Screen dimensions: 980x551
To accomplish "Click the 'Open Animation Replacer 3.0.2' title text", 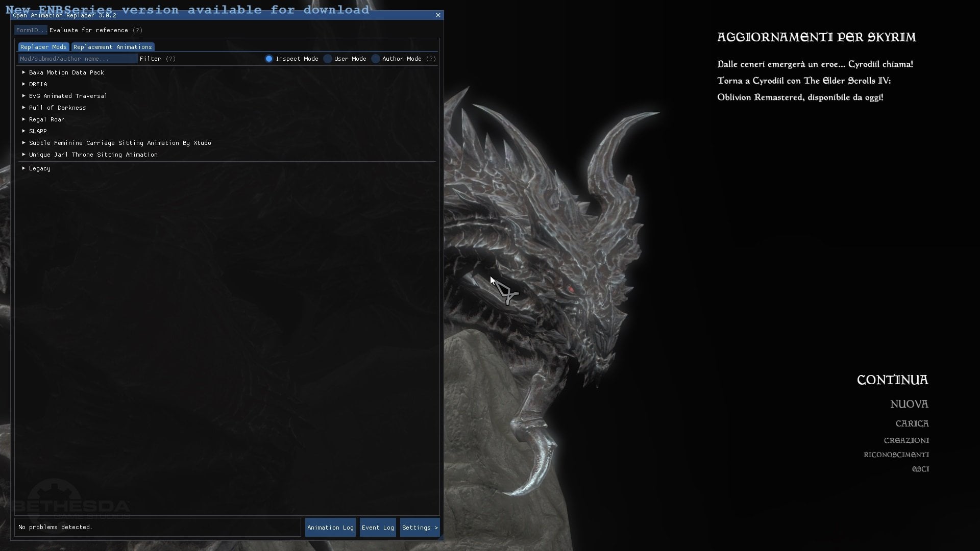I will point(64,16).
